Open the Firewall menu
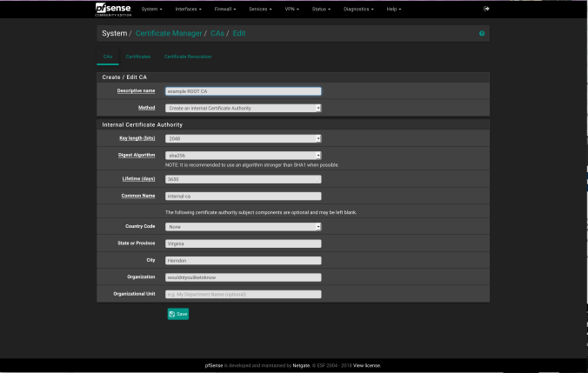 pyautogui.click(x=227, y=9)
